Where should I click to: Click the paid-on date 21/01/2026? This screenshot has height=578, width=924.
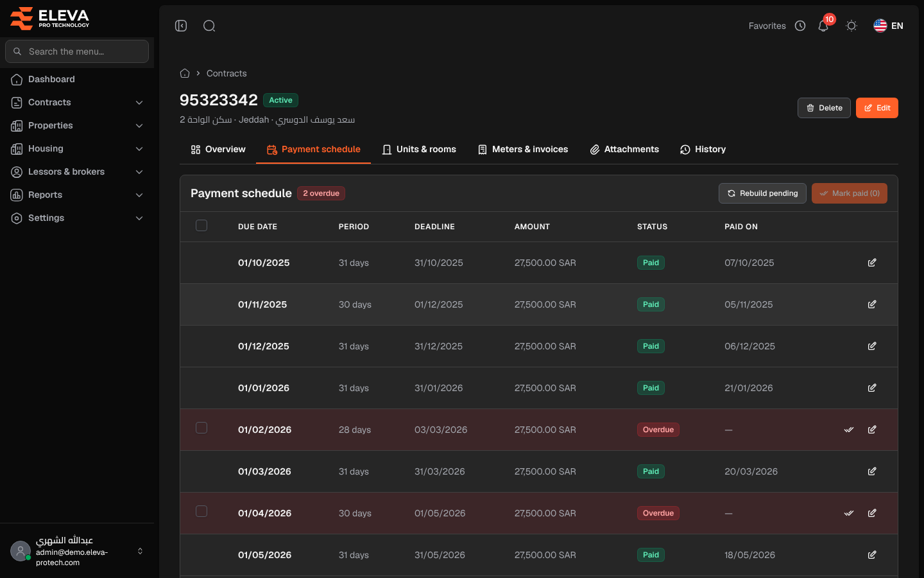coord(749,388)
